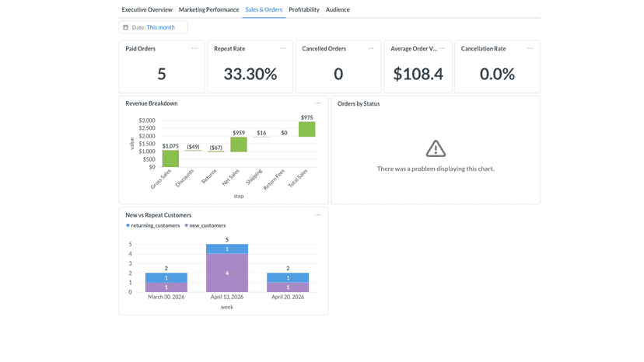Switch to the Marketing Performance tab
This screenshot has height=362, width=644.
[208, 9]
